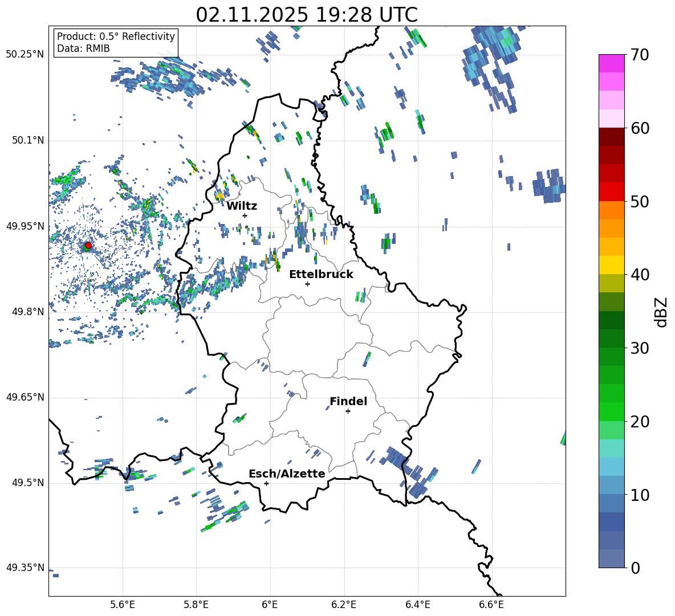This screenshot has width=675, height=616.
Task: Click the 50.1°N latitude label
Action: click(x=27, y=141)
